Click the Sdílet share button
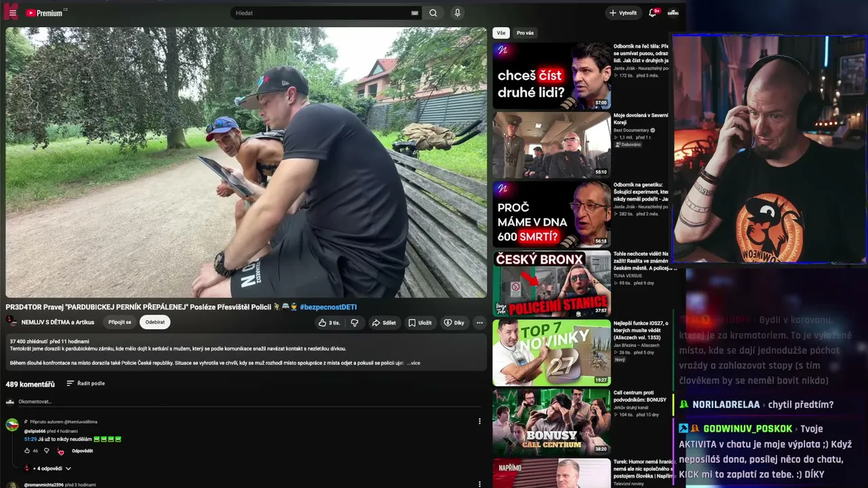The image size is (868, 488). pos(384,323)
